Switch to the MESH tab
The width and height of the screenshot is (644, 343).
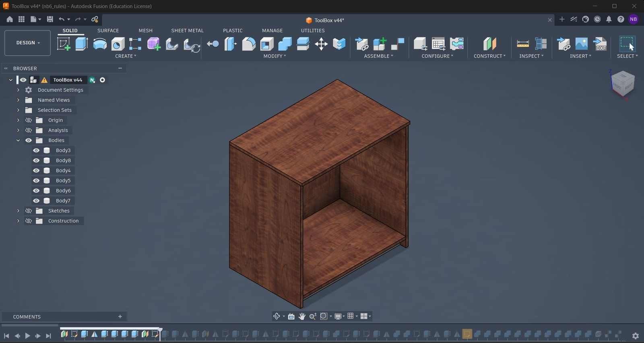[x=145, y=31]
